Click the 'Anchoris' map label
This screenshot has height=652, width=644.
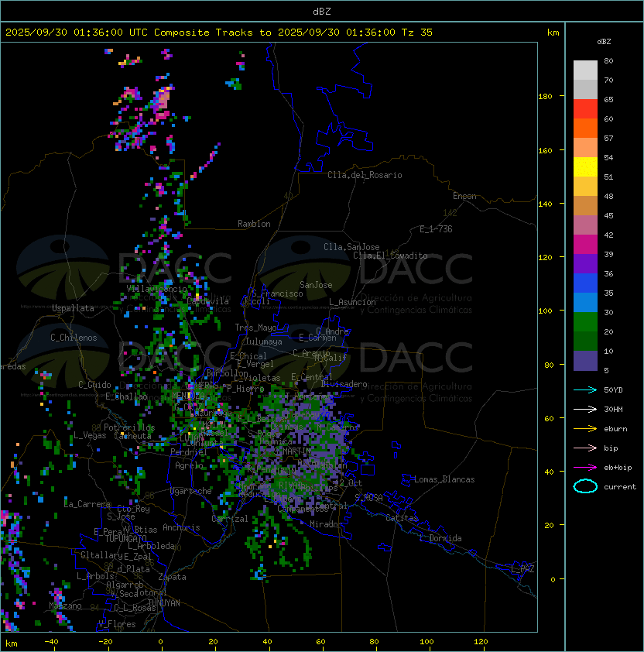181,527
